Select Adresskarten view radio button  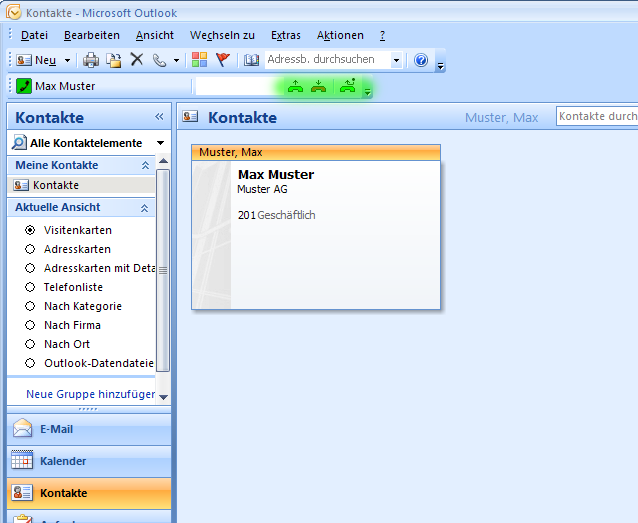[x=30, y=249]
